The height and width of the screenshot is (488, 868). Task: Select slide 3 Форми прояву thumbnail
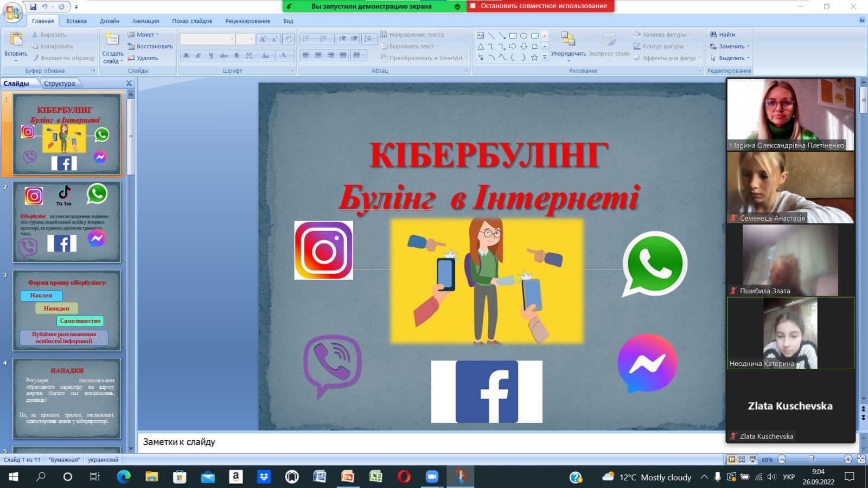tap(67, 311)
